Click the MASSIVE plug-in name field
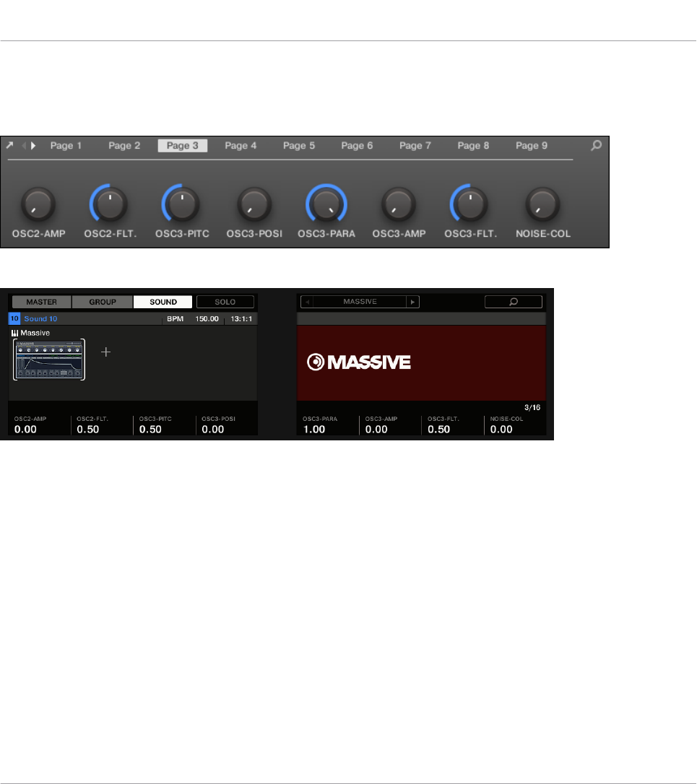The image size is (697, 784). tap(360, 302)
